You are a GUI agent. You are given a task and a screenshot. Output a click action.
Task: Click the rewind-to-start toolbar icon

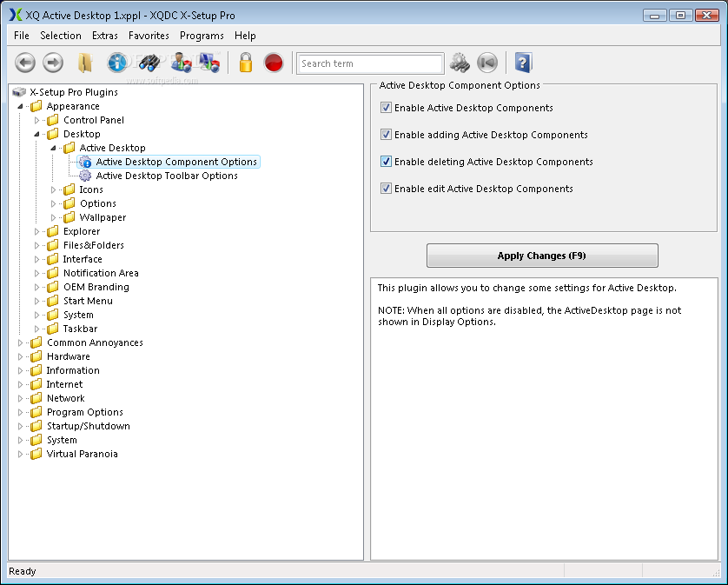click(x=487, y=63)
